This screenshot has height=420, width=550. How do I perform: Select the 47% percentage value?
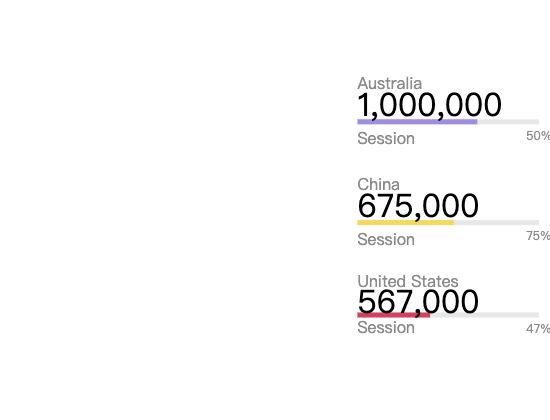tap(538, 329)
